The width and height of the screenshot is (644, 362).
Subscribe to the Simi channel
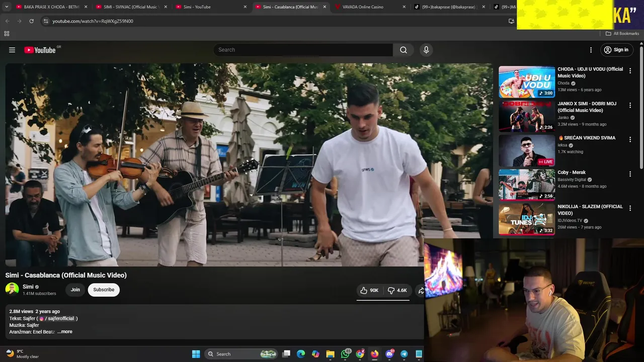click(104, 290)
